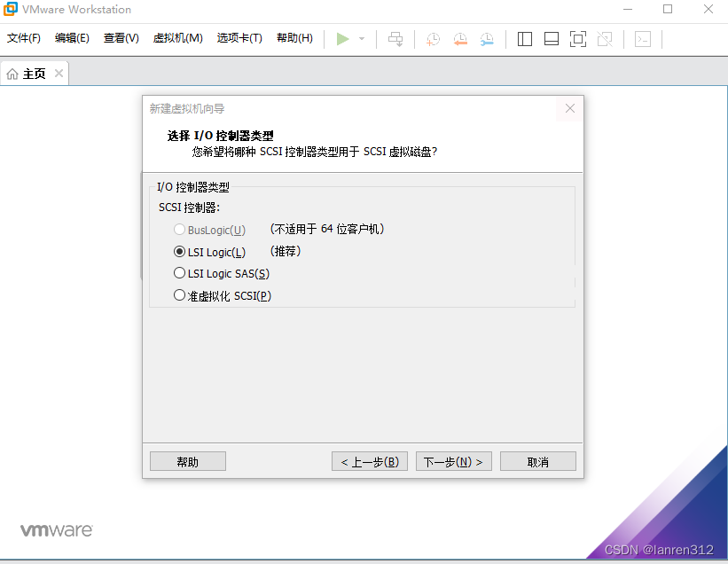
Task: Click the (不适用于 64 位客户机) note
Action: pos(327,229)
